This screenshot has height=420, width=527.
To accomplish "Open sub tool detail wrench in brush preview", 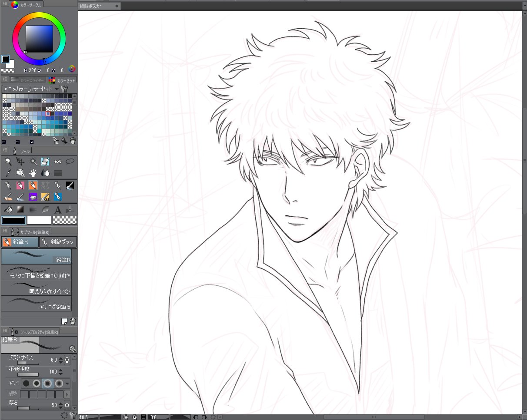I will coord(73,349).
